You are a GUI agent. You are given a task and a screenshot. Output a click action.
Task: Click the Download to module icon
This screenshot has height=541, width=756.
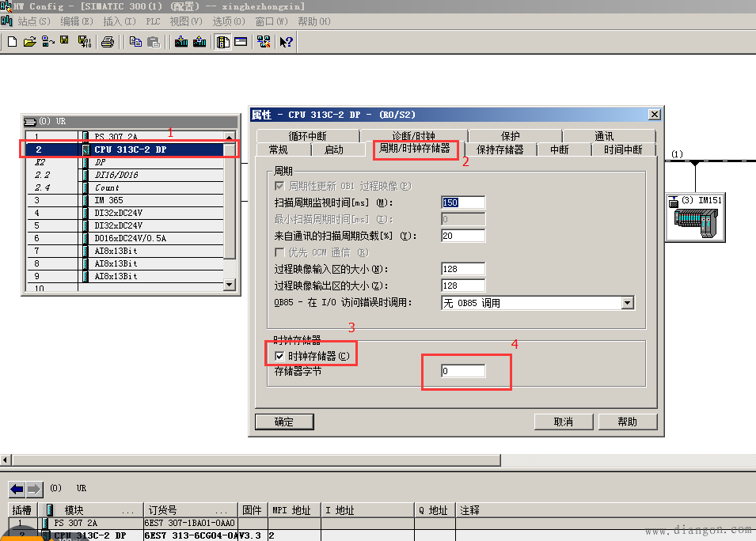(181, 42)
